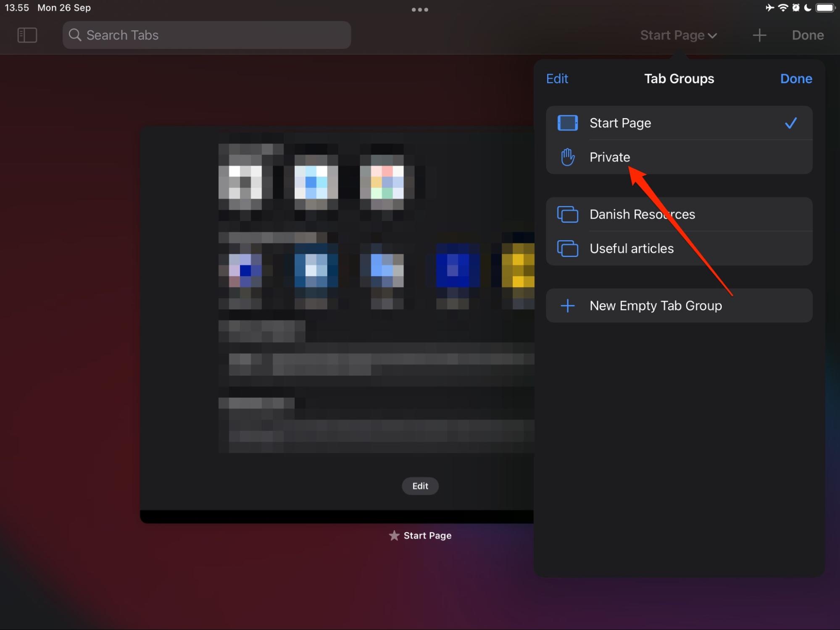Image resolution: width=840 pixels, height=630 pixels.
Task: Click the sidebar toggle icon
Action: tap(26, 35)
